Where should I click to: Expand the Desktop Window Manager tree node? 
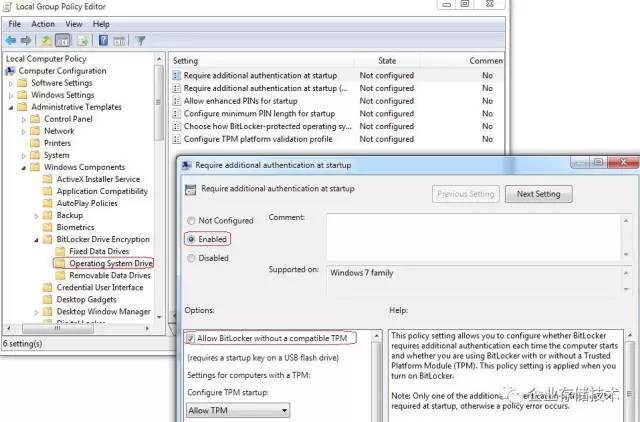36,312
